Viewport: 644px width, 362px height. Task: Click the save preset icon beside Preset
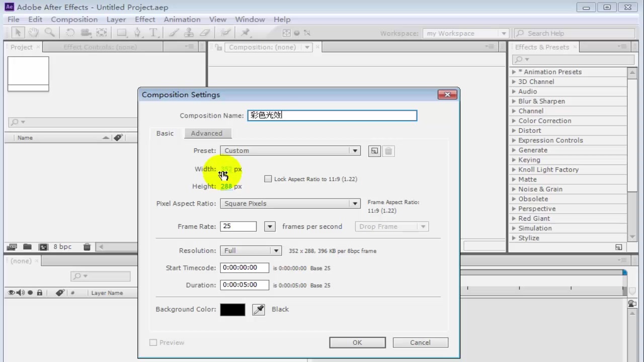click(374, 151)
